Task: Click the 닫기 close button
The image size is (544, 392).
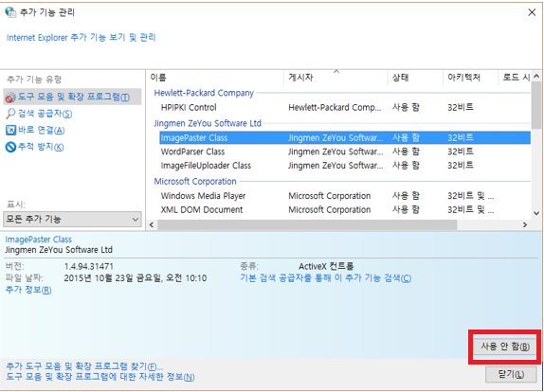Action: [x=511, y=374]
